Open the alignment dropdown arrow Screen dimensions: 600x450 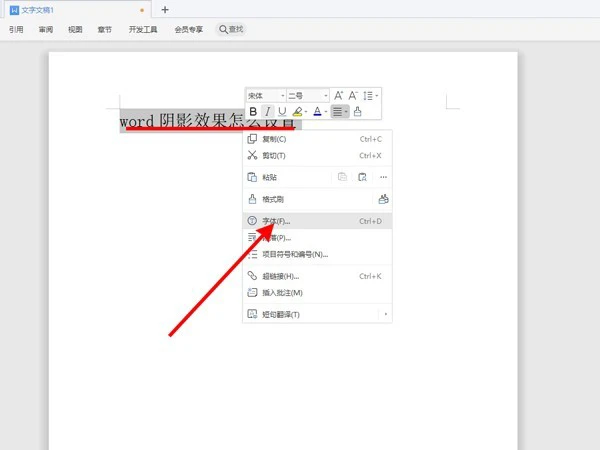point(346,112)
